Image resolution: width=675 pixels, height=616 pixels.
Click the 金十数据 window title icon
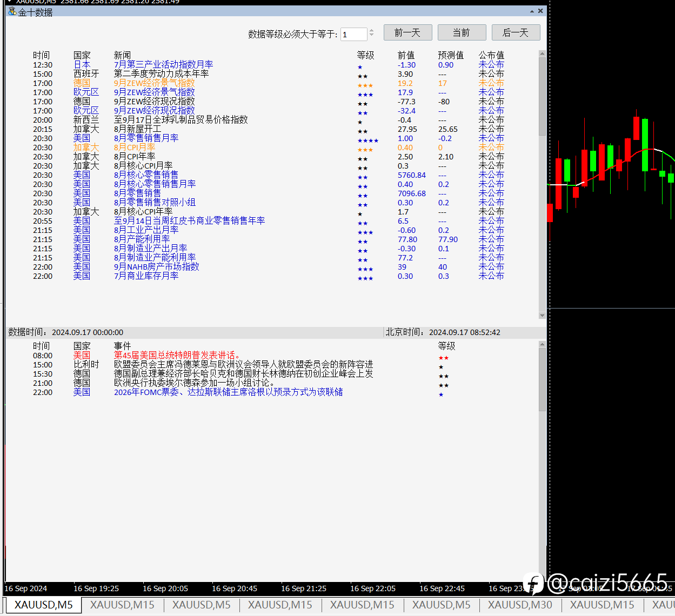[12, 11]
